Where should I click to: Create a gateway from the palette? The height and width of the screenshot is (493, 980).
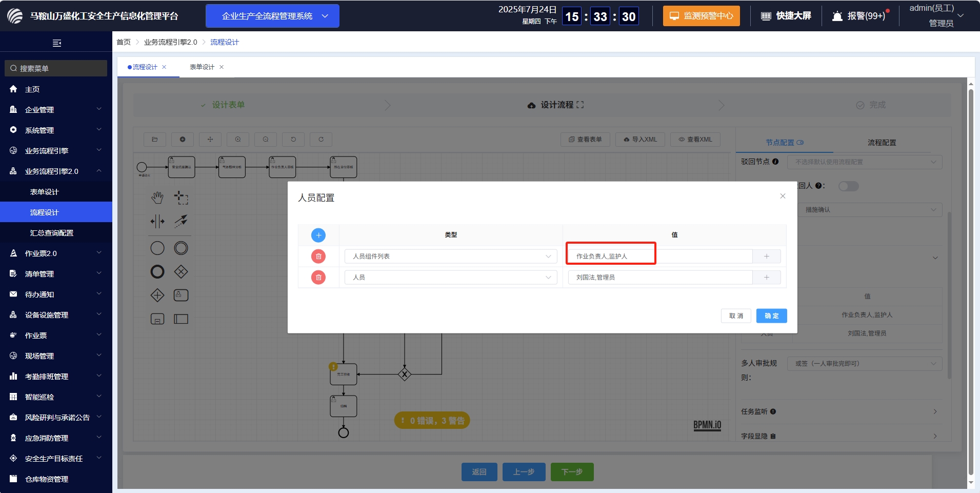click(181, 272)
